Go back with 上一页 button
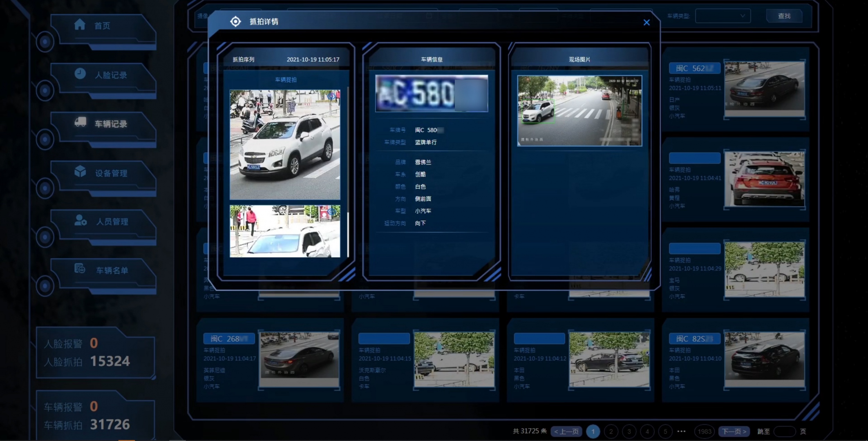 [566, 431]
